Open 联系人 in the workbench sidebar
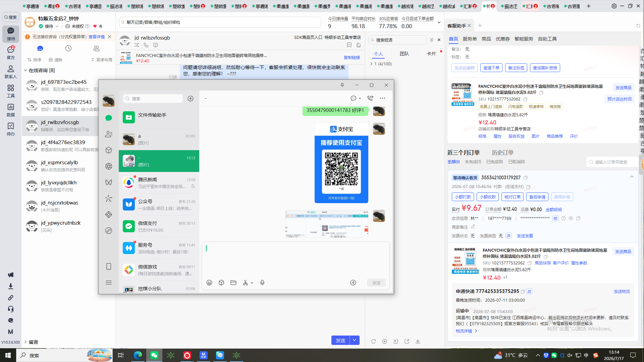 [11, 72]
